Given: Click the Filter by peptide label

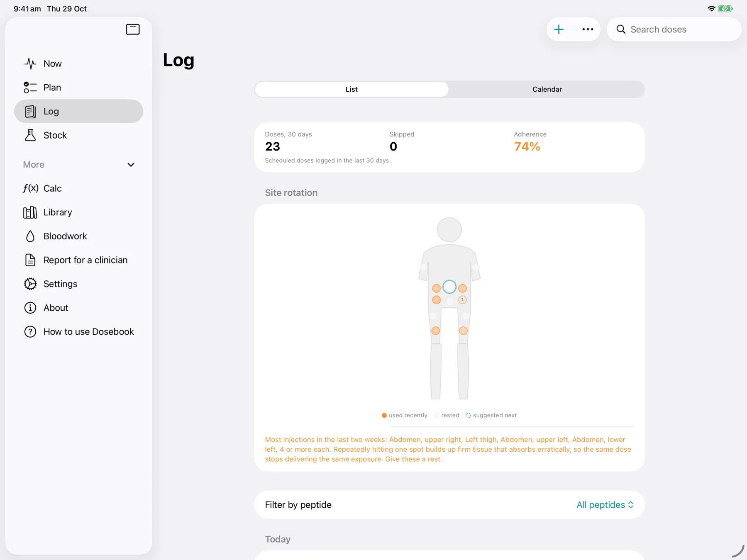Looking at the screenshot, I should 298,505.
